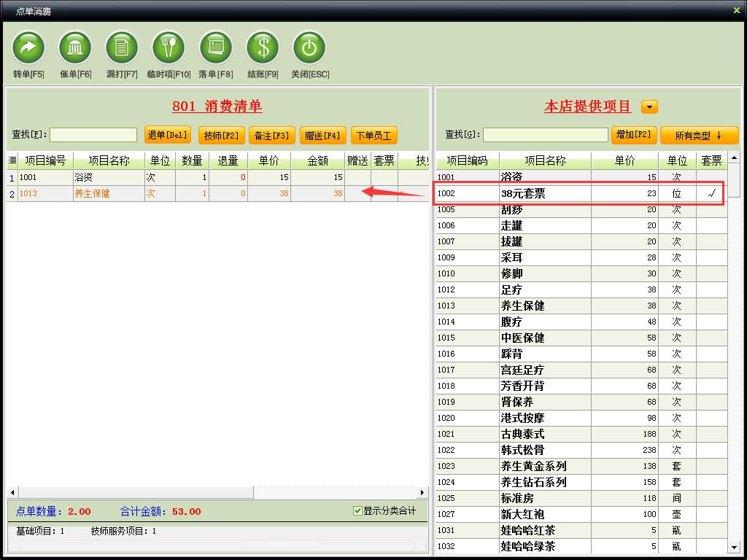Viewport: 747px width, 560px height.
Task: Click horizontal scrollbar thumb in order list
Action: 136,492
